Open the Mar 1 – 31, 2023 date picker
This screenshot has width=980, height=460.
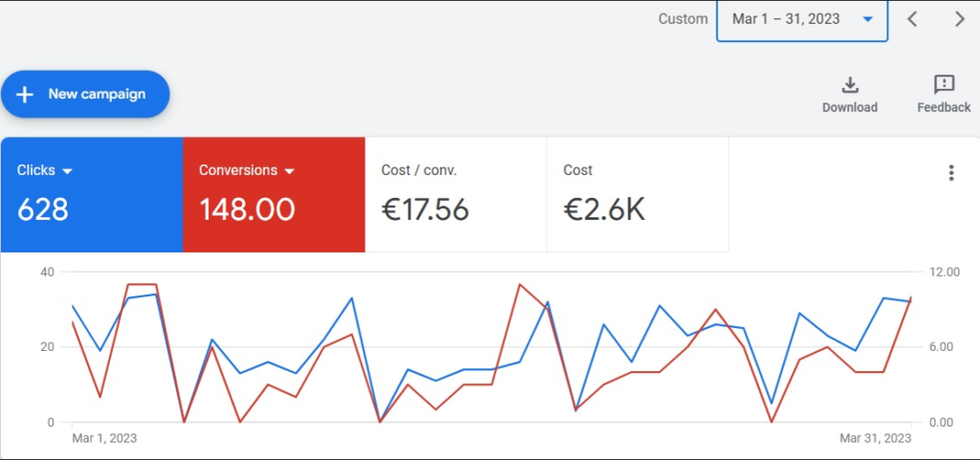pos(786,19)
